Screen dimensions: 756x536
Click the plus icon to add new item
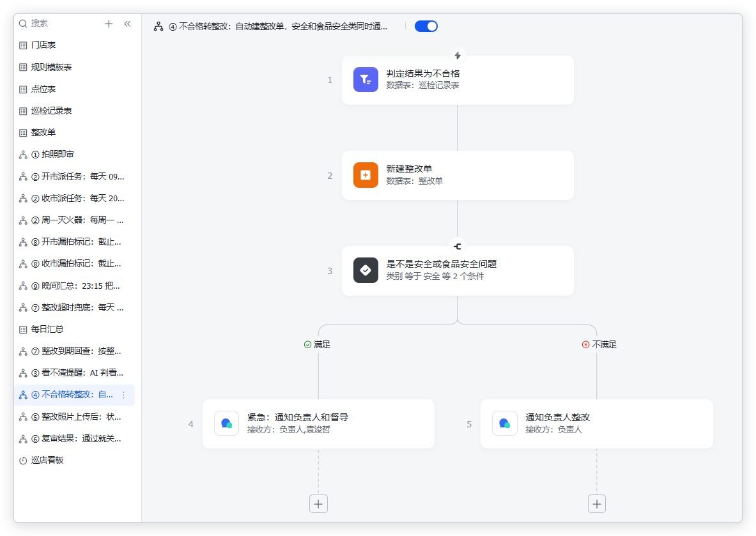109,24
